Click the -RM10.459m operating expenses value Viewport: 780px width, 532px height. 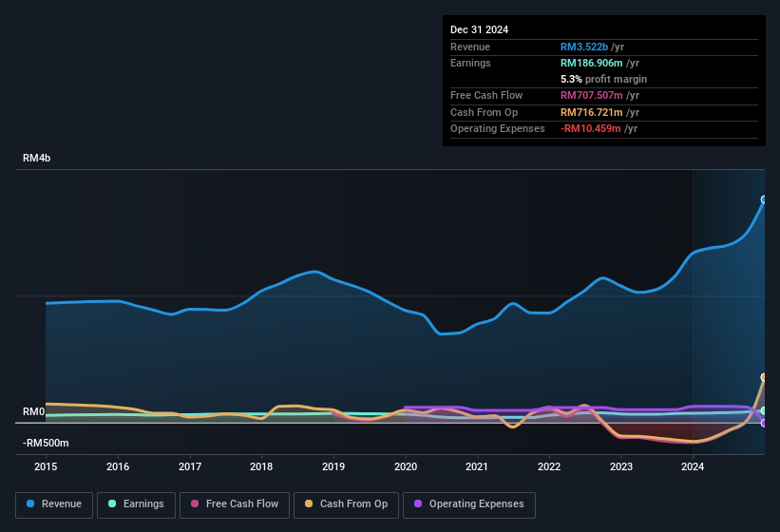tap(591, 129)
